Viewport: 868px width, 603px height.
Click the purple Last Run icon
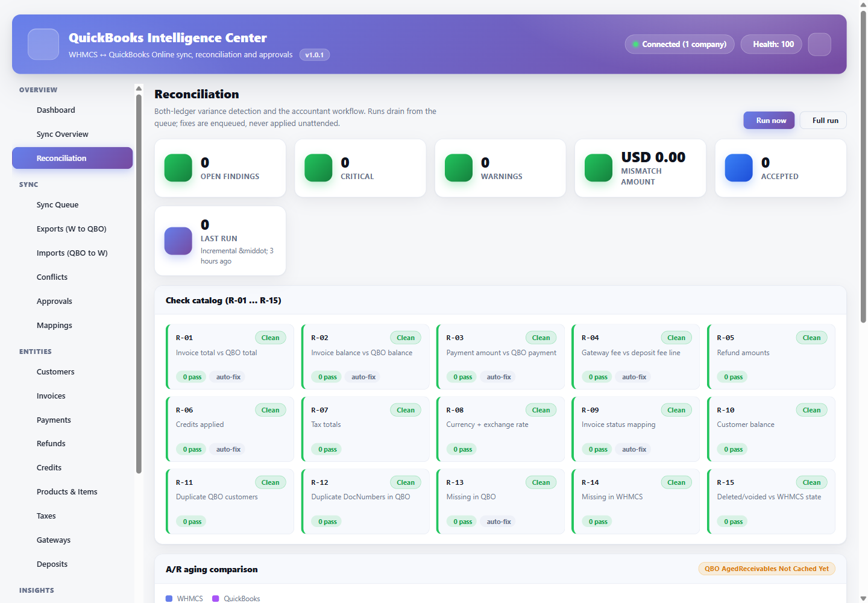pyautogui.click(x=178, y=241)
